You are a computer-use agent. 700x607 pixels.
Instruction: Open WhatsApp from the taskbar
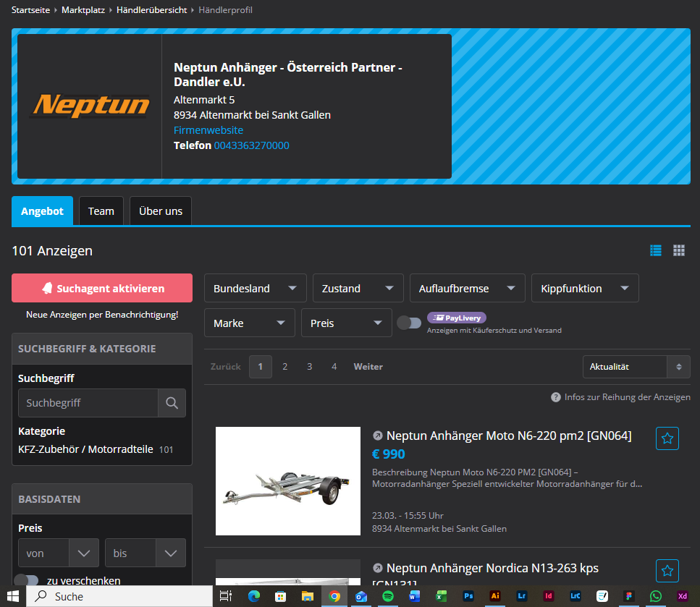tap(656, 596)
